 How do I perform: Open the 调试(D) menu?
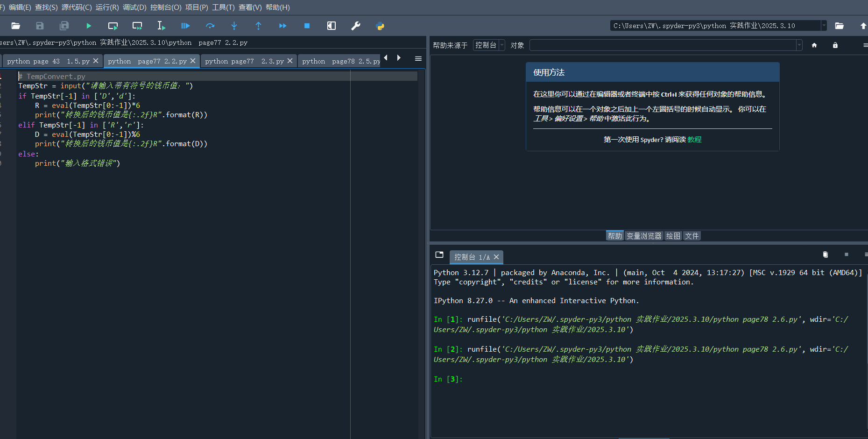tap(134, 7)
